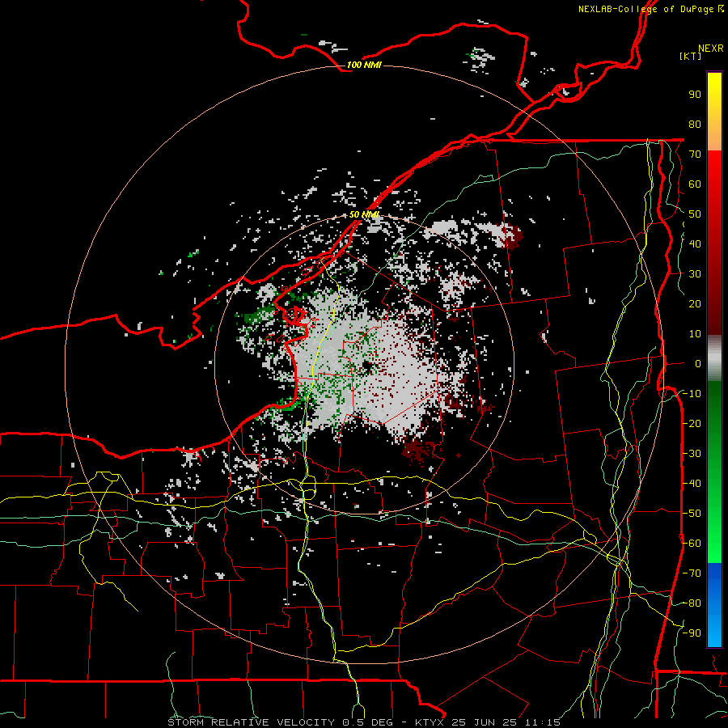Screen dimensions: 728x728
Task: Click the positive 60 knot scale label
Action: [695, 184]
